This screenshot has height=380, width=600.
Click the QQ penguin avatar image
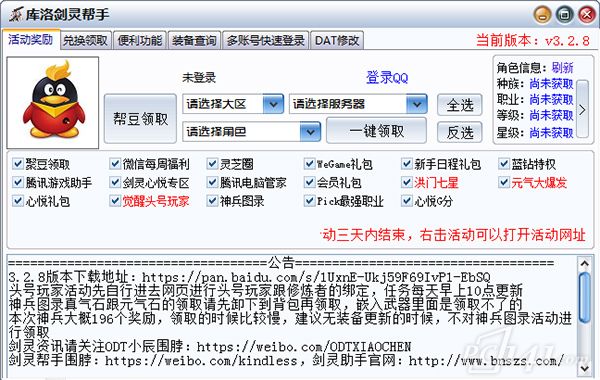click(53, 103)
